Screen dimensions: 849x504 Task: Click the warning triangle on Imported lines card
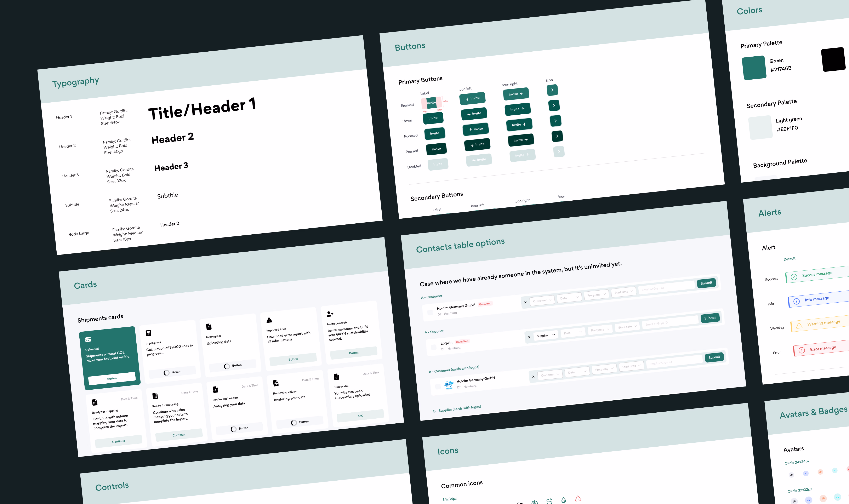click(x=269, y=320)
